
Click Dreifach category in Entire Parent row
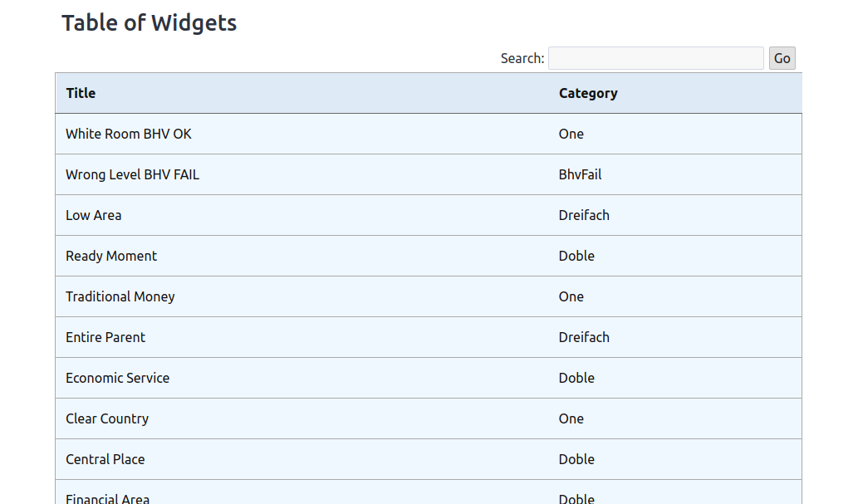(584, 337)
